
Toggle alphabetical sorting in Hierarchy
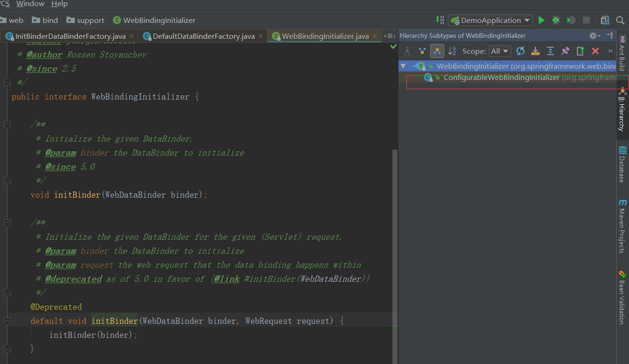452,51
